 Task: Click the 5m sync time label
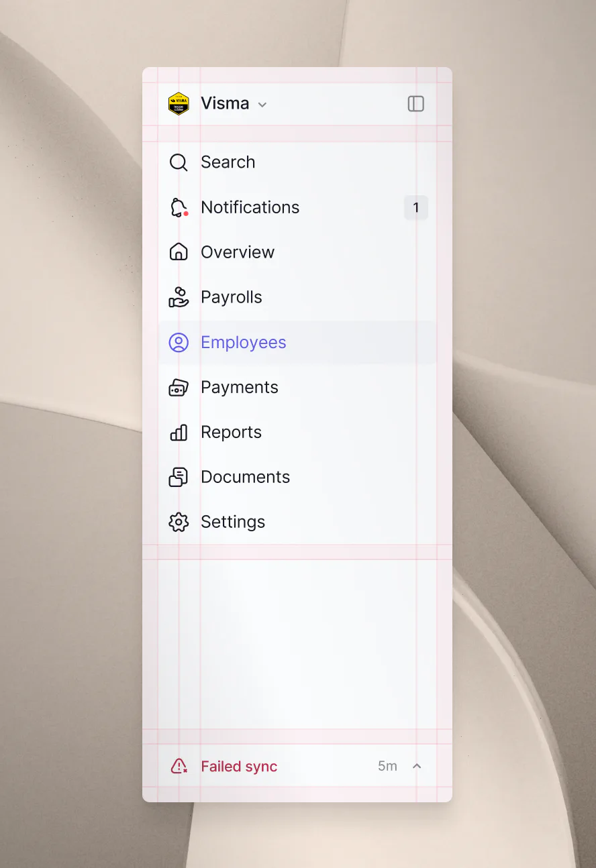click(387, 766)
